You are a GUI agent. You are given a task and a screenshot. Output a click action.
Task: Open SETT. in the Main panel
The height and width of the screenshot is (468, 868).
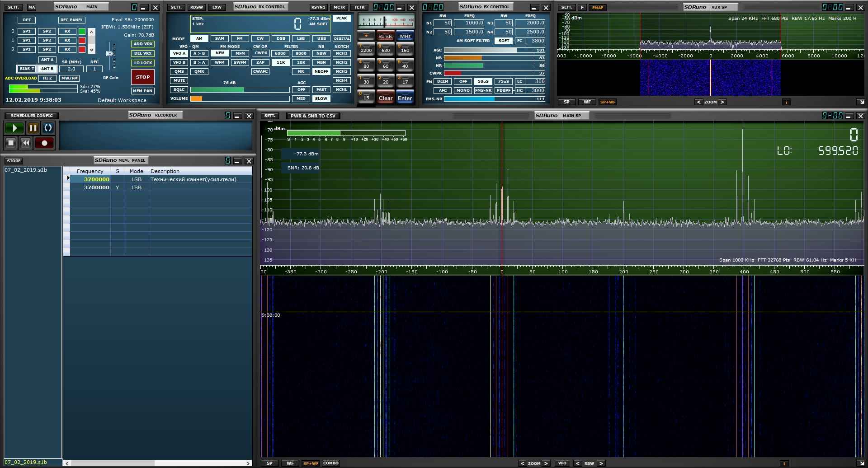[x=14, y=7]
